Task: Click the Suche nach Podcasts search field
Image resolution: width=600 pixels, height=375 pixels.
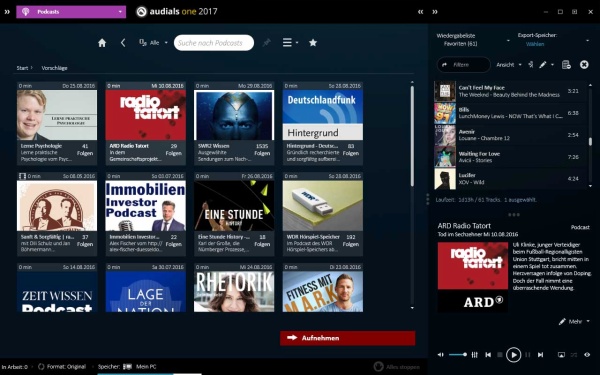Action: (x=214, y=43)
